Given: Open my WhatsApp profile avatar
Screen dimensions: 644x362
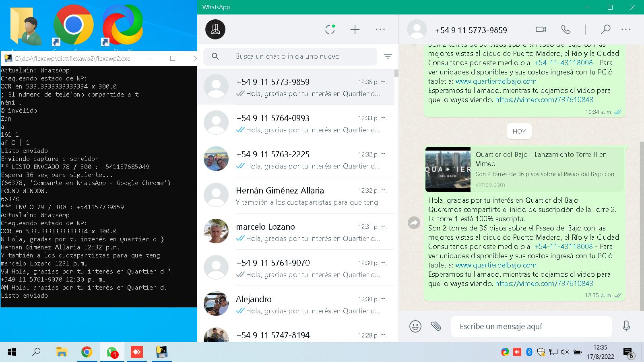Looking at the screenshot, I should pyautogui.click(x=215, y=29).
